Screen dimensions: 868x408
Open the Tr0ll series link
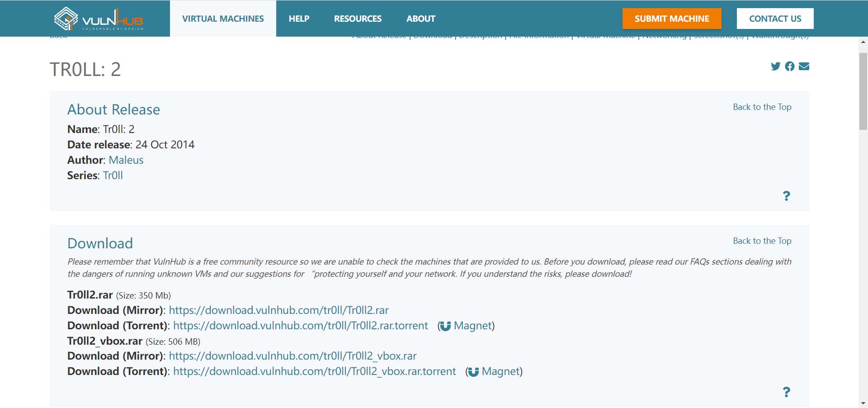pyautogui.click(x=113, y=176)
